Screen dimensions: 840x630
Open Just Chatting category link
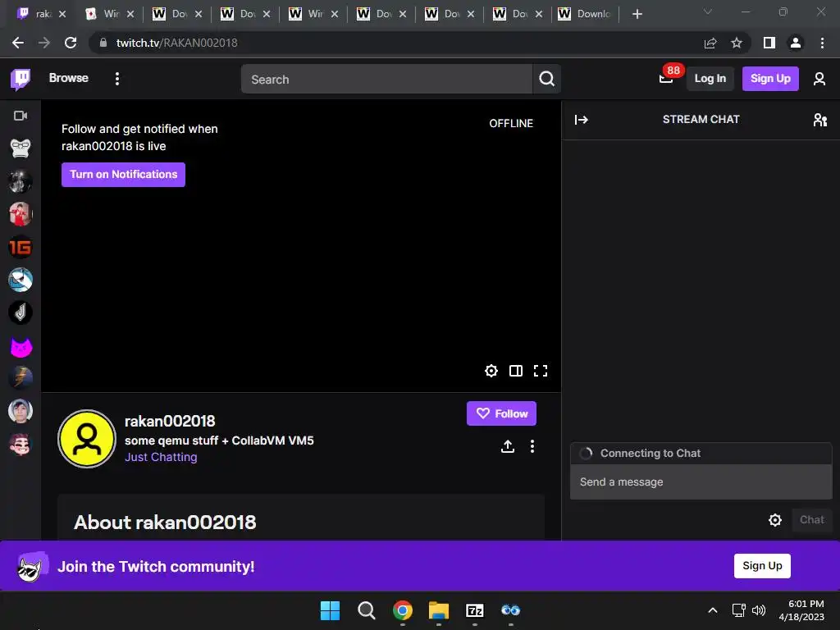161,457
